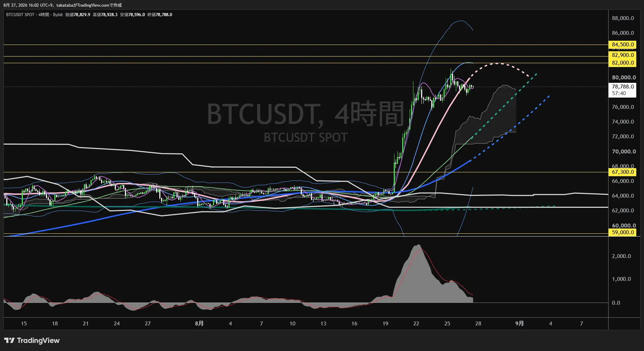Click date label 10 on time axis
644x351 pixels.
tap(292, 324)
